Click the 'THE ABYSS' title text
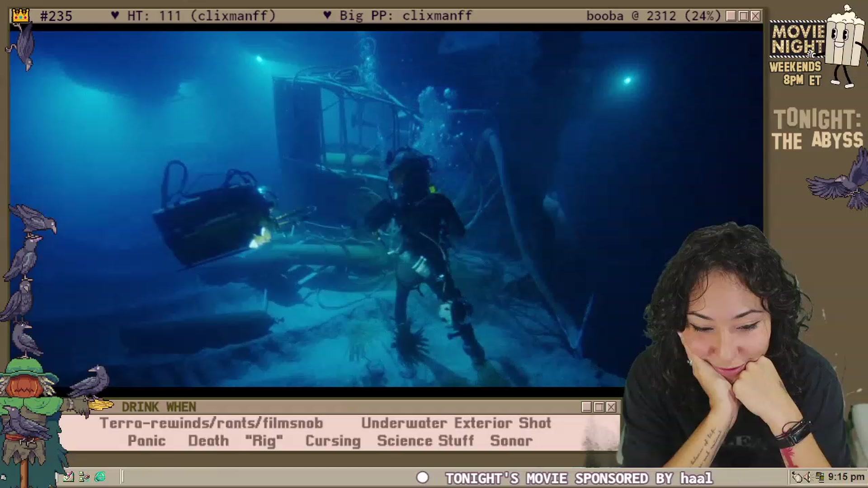The width and height of the screenshot is (868, 488). (817, 141)
